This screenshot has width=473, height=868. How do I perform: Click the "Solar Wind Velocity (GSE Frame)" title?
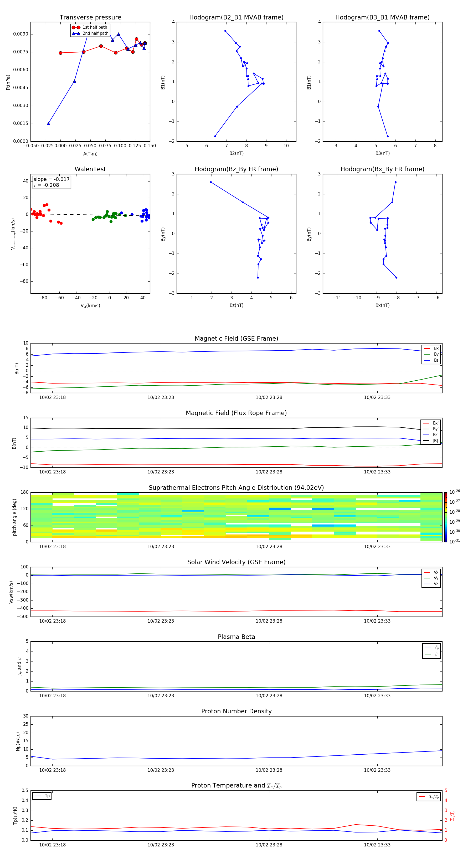tap(236, 562)
